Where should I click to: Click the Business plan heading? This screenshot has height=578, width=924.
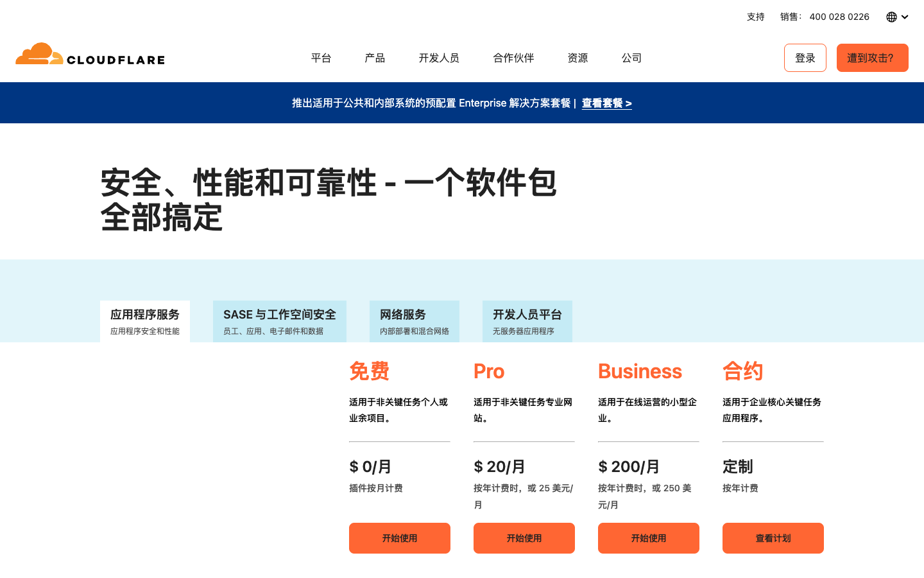click(640, 371)
